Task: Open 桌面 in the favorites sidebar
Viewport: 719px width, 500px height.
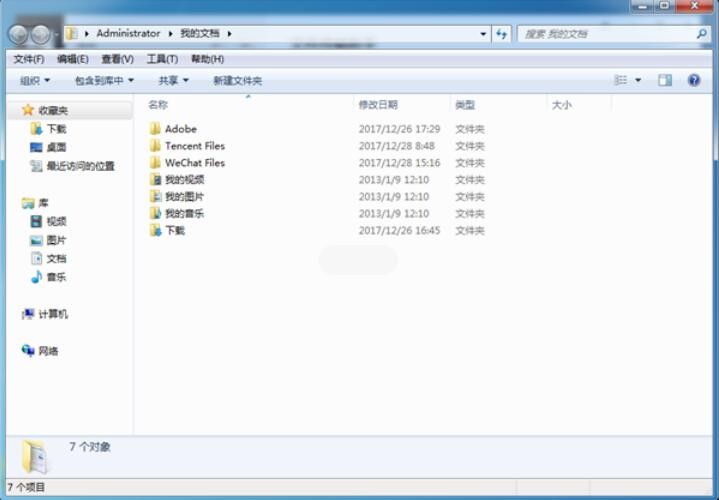Action: 56,147
